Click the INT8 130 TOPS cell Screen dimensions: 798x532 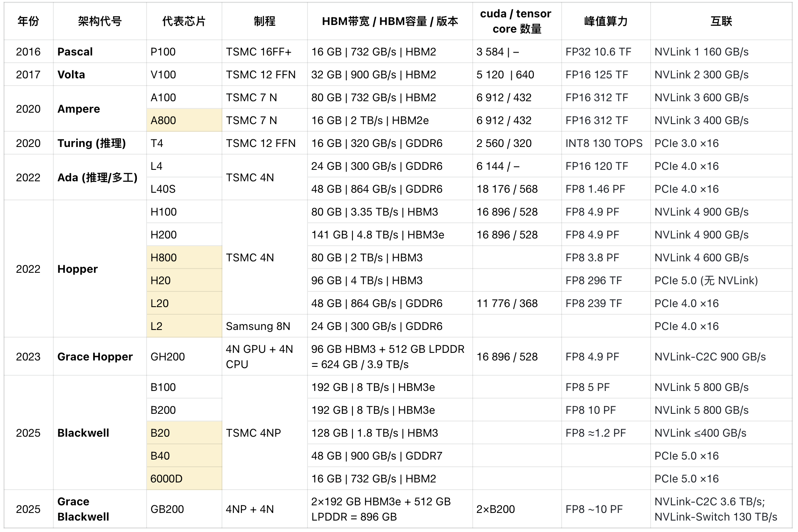[606, 143]
